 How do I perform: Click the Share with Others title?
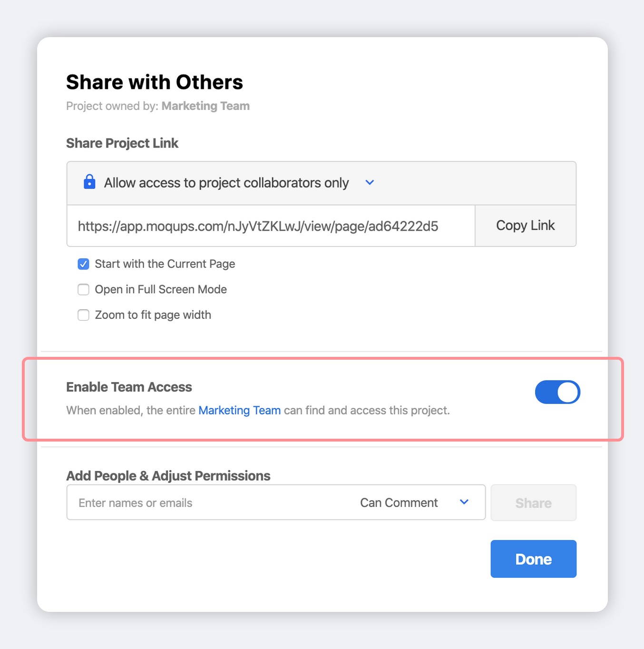pyautogui.click(x=155, y=82)
